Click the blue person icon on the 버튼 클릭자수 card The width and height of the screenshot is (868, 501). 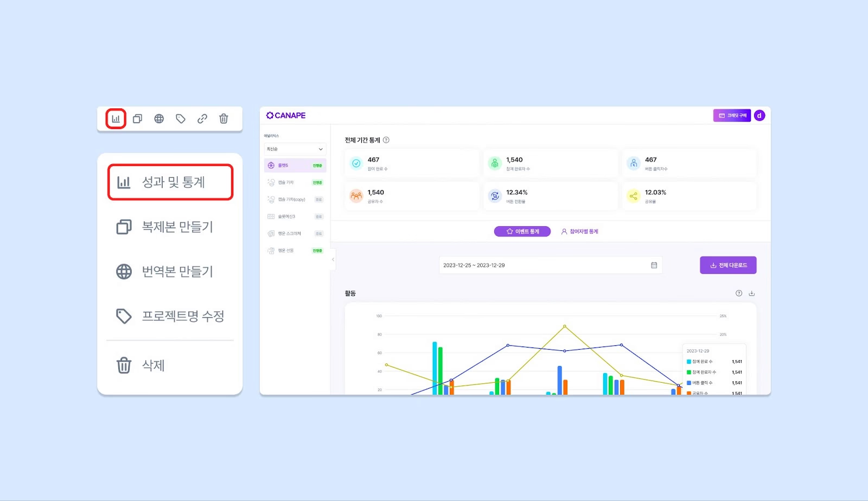pyautogui.click(x=634, y=163)
